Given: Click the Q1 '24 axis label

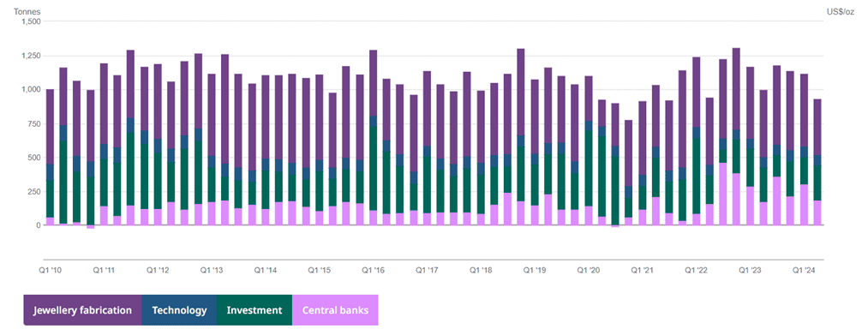Looking at the screenshot, I should click(x=805, y=270).
